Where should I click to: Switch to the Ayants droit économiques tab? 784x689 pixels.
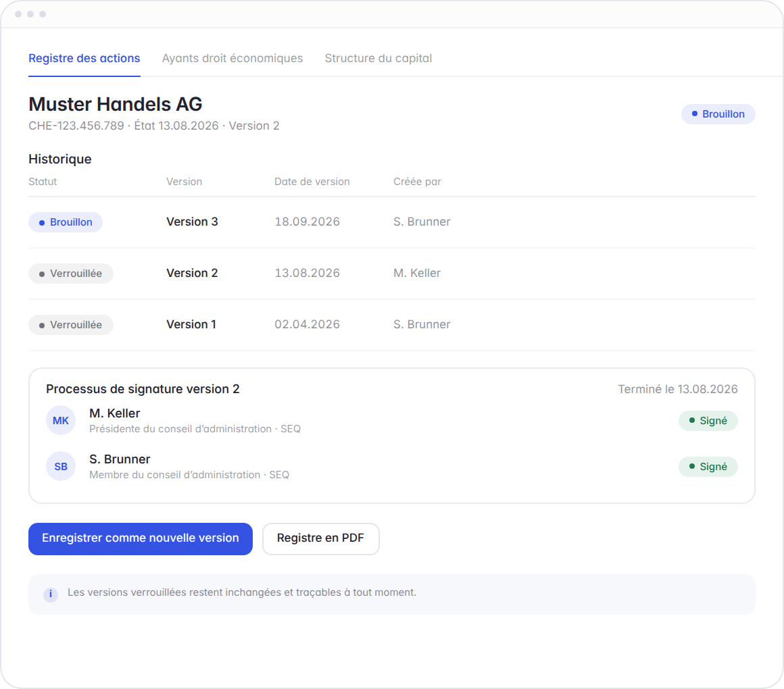coord(232,59)
